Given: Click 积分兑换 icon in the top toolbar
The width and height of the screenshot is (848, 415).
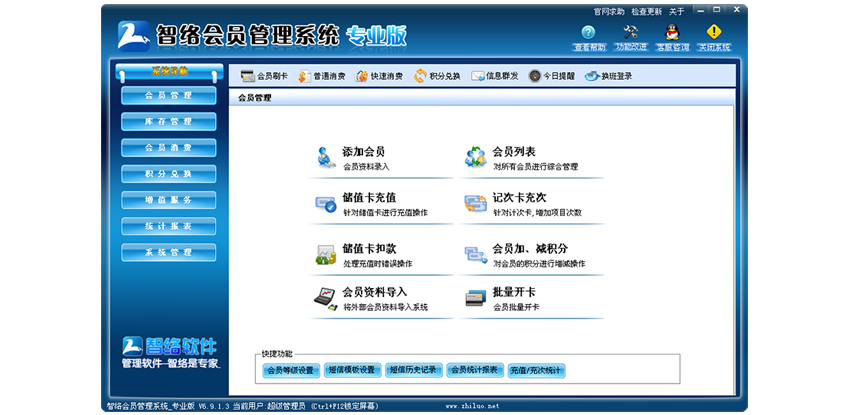Looking at the screenshot, I should (x=437, y=76).
